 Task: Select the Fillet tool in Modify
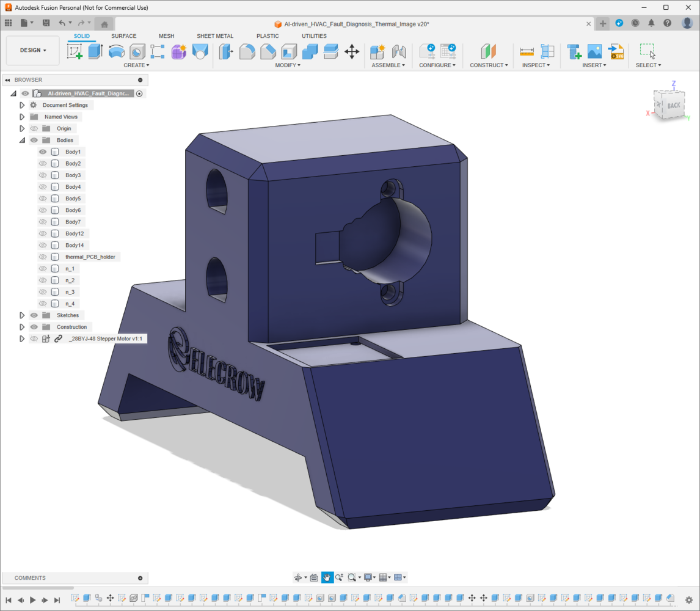click(247, 51)
